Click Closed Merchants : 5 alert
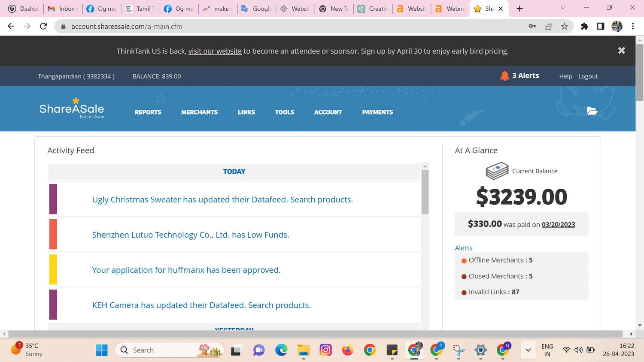 [521, 276]
